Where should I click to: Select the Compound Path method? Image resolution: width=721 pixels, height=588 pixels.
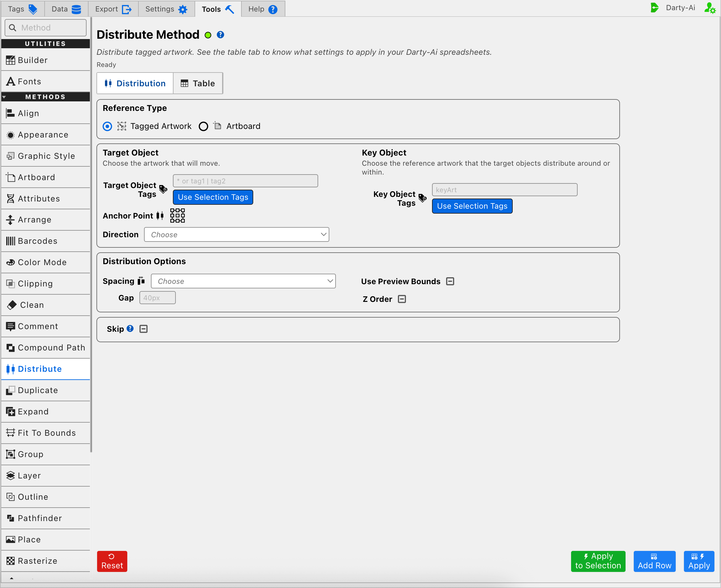coord(46,347)
